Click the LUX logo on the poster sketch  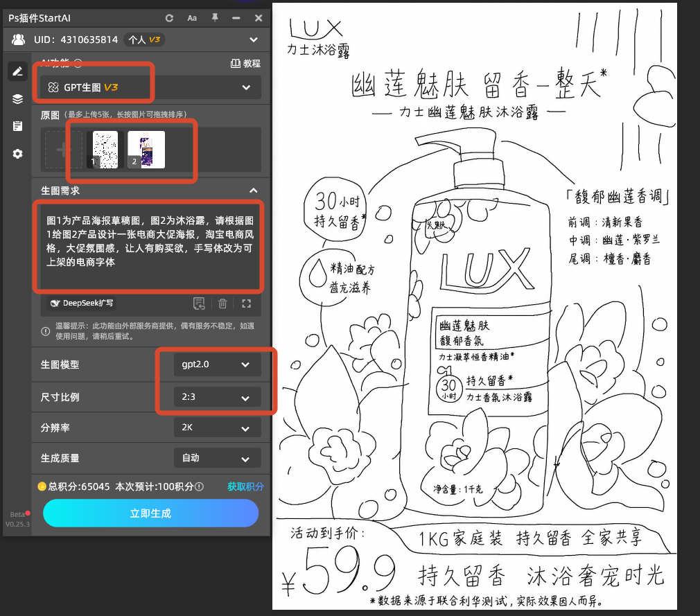tap(316, 28)
